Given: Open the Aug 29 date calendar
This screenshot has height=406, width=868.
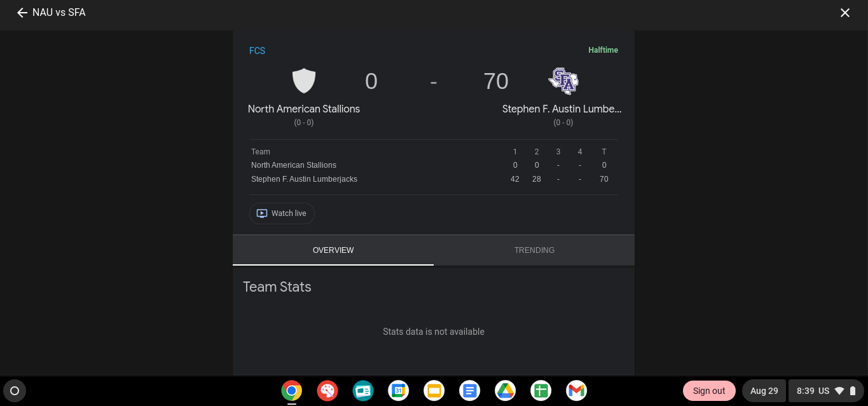Looking at the screenshot, I should (x=764, y=391).
